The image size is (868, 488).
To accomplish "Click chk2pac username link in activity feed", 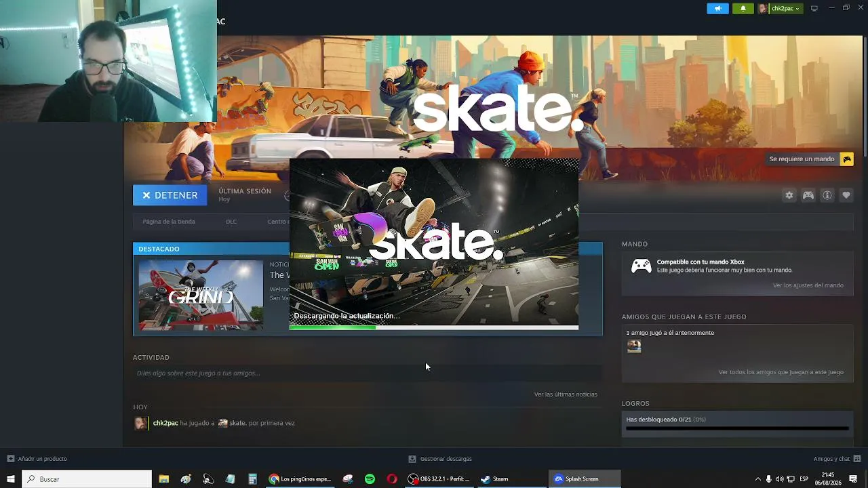I will pyautogui.click(x=165, y=423).
